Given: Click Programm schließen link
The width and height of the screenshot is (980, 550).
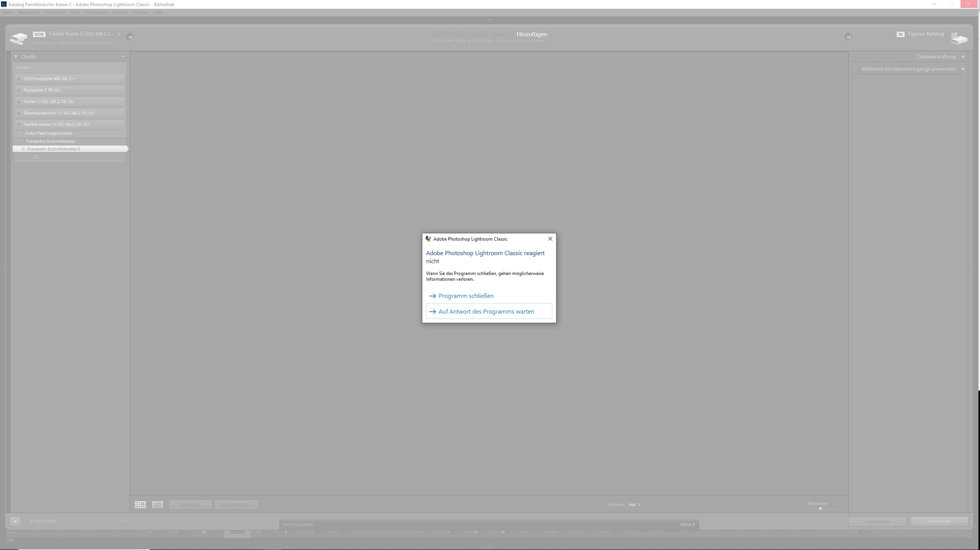Looking at the screenshot, I should click(x=466, y=296).
